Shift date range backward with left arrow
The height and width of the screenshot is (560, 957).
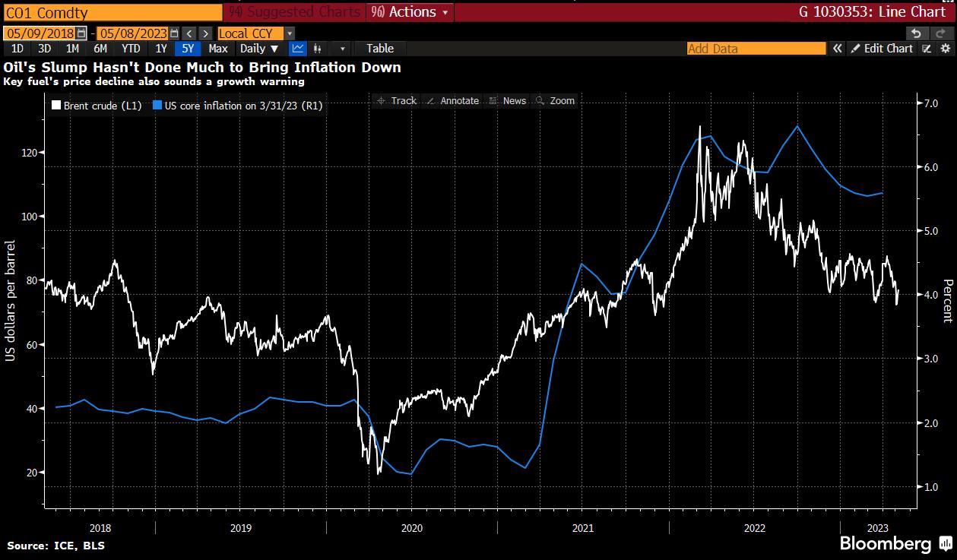[190, 33]
